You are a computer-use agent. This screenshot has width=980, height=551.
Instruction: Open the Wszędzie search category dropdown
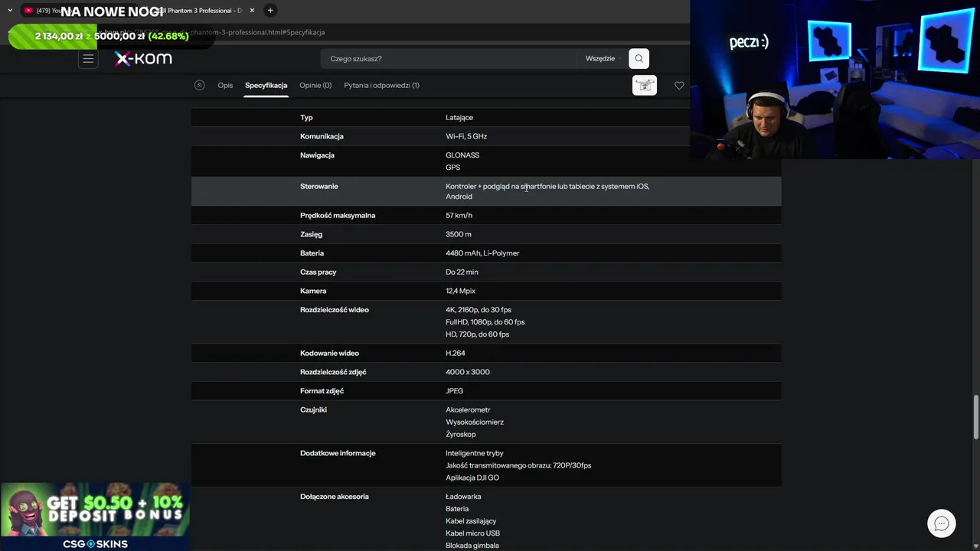603,59
